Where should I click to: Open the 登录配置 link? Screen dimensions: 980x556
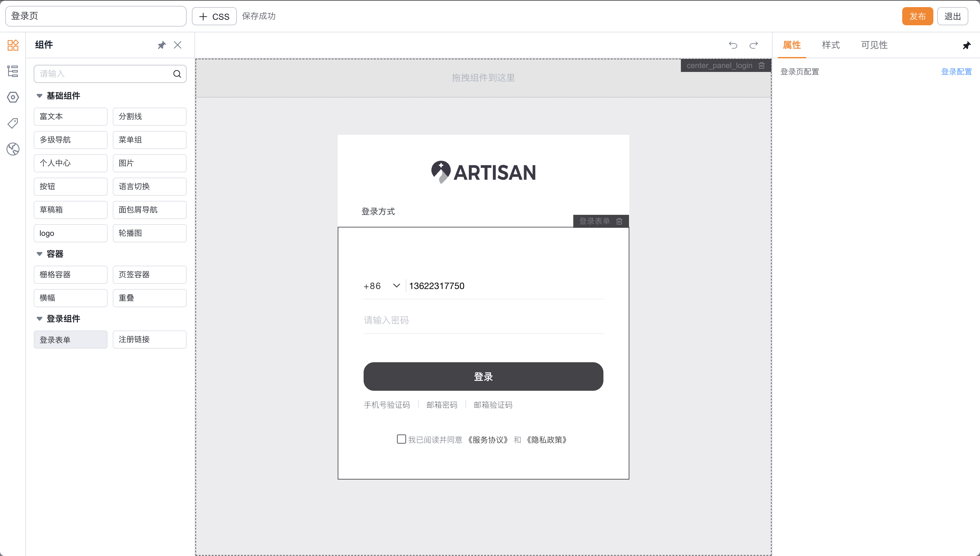[956, 72]
